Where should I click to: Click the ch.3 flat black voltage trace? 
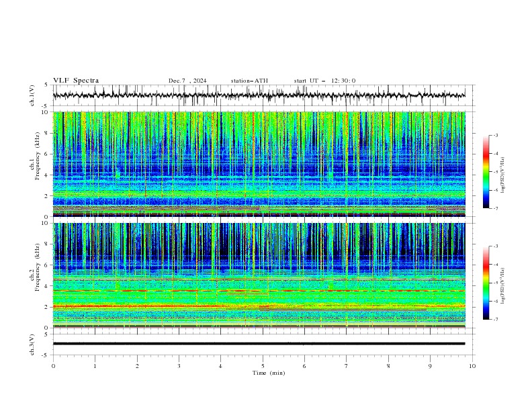point(259,344)
